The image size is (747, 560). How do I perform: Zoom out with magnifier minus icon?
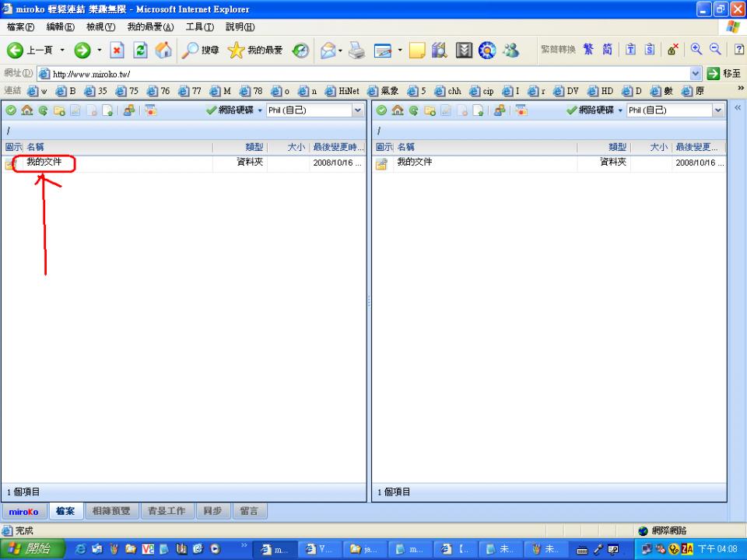point(715,49)
